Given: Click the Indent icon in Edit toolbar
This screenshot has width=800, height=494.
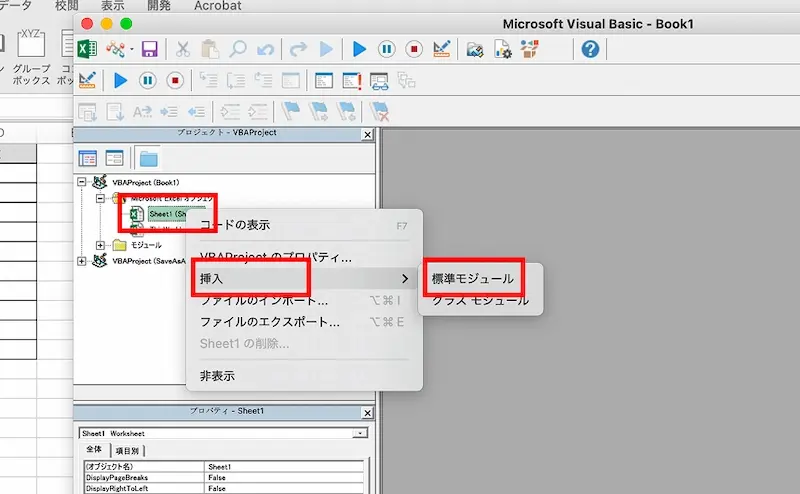Looking at the screenshot, I should pyautogui.click(x=169, y=112).
